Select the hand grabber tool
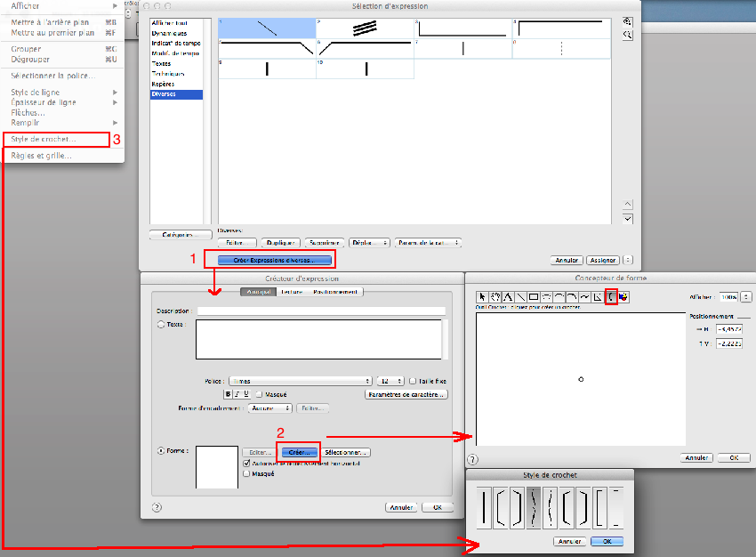The image size is (756, 557). [495, 297]
